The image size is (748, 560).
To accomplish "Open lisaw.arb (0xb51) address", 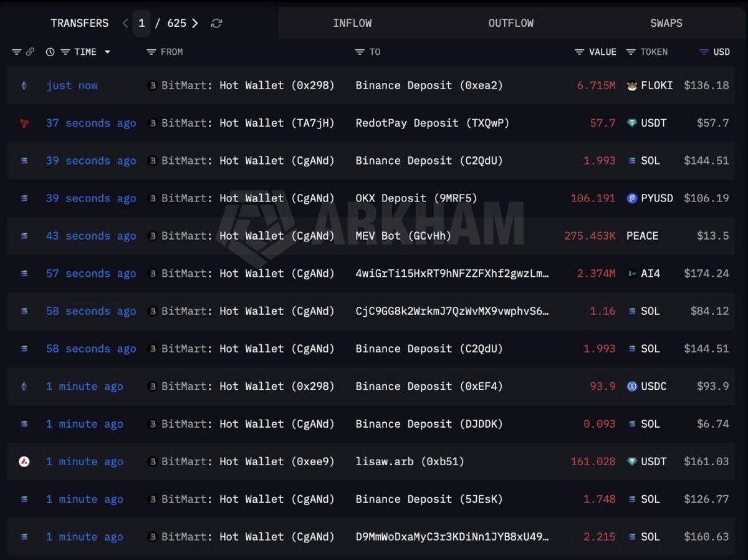I will click(410, 461).
